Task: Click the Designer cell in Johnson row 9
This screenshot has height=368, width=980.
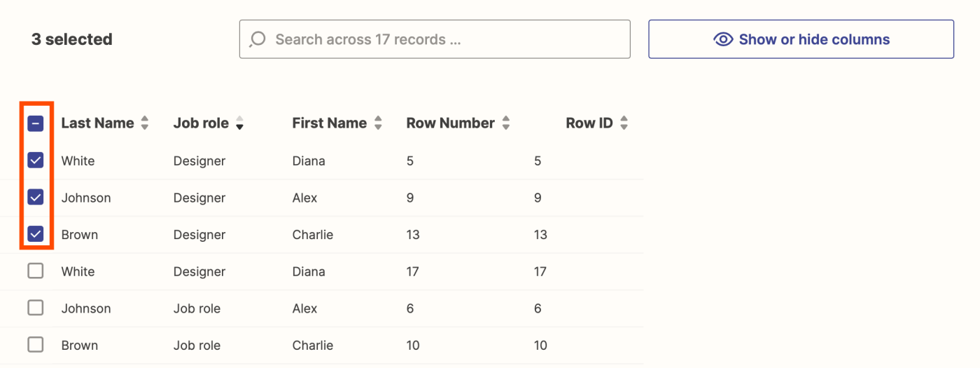Action: (199, 198)
